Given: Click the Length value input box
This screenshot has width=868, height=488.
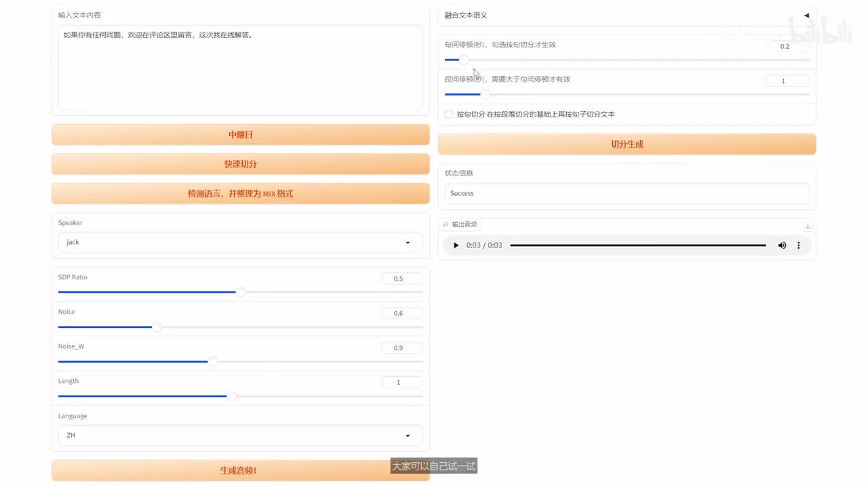Looking at the screenshot, I should coord(401,382).
